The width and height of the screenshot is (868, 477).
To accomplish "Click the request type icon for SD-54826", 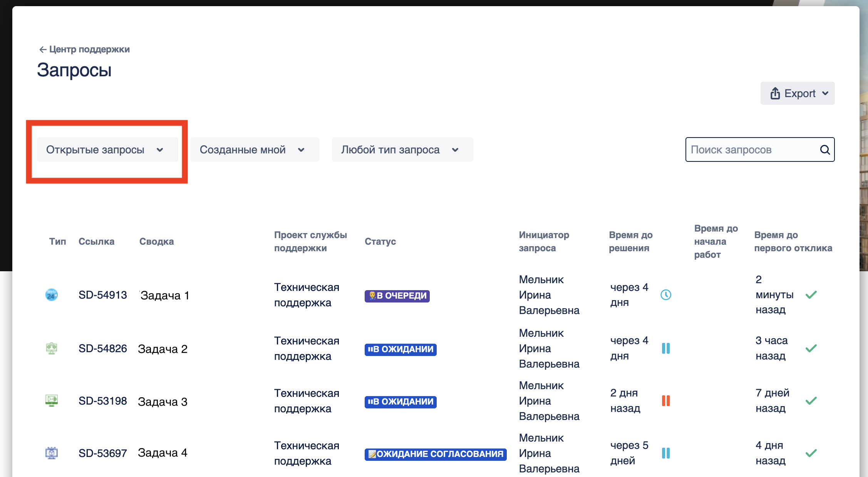I will [52, 348].
